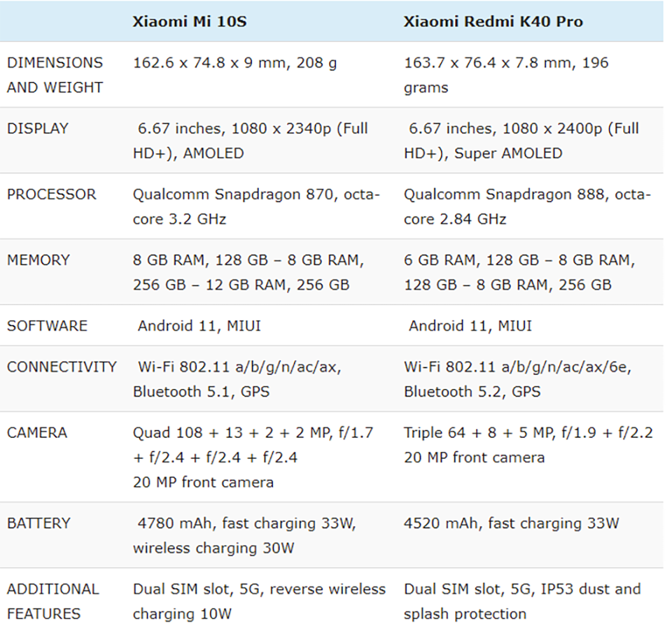This screenshot has height=638, width=672.
Task: Click the IP53 dust and splash protection cell
Action: (522, 602)
